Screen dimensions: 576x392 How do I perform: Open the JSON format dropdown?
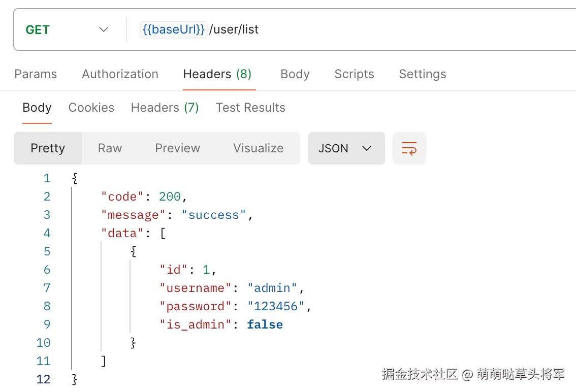pyautogui.click(x=346, y=148)
